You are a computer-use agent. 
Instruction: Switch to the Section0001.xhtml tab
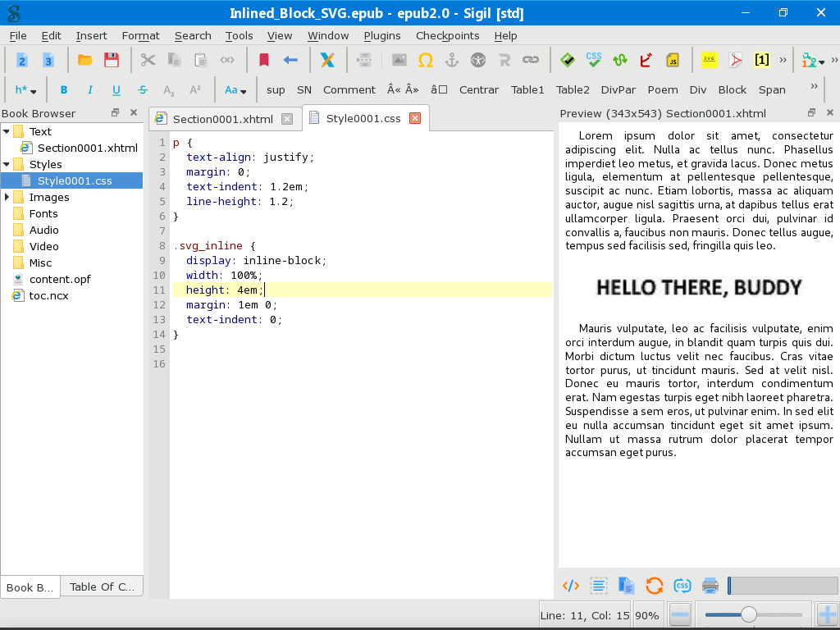(222, 119)
